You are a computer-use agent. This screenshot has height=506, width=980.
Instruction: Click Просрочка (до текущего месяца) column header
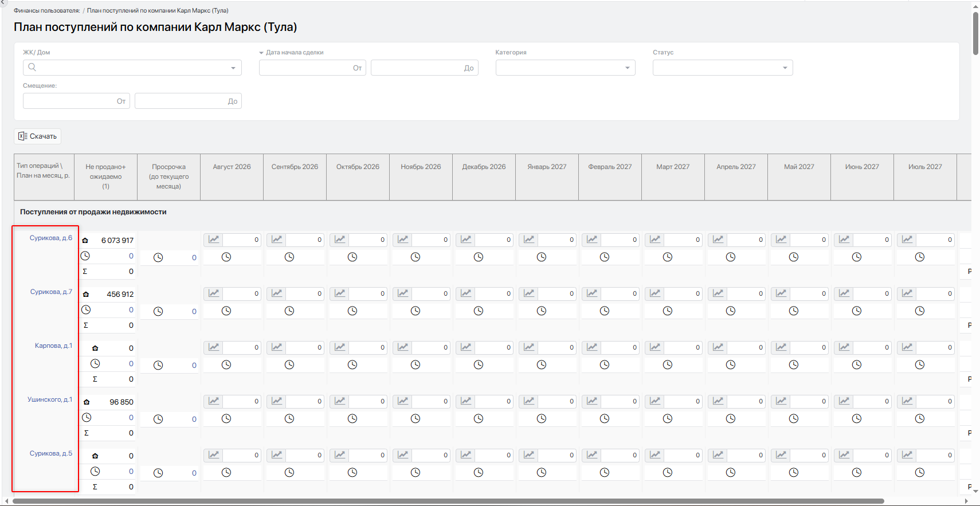click(168, 176)
